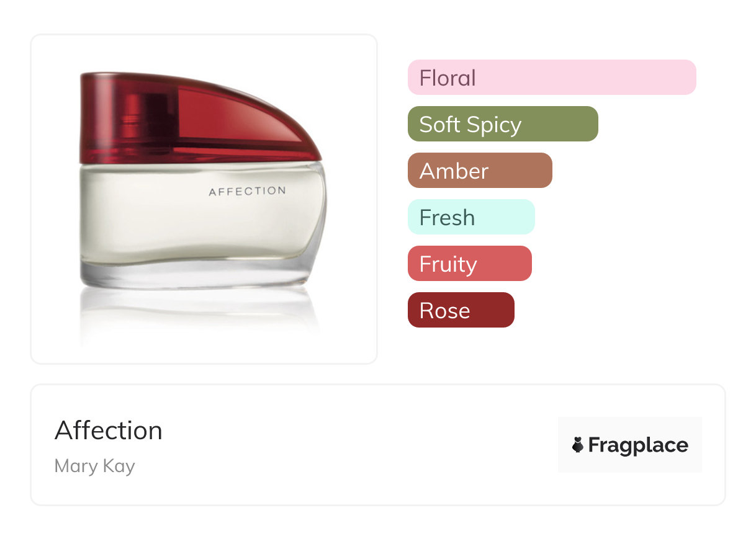The height and width of the screenshot is (536, 756).
Task: Click the clear glass base of the bottle
Action: 199,275
